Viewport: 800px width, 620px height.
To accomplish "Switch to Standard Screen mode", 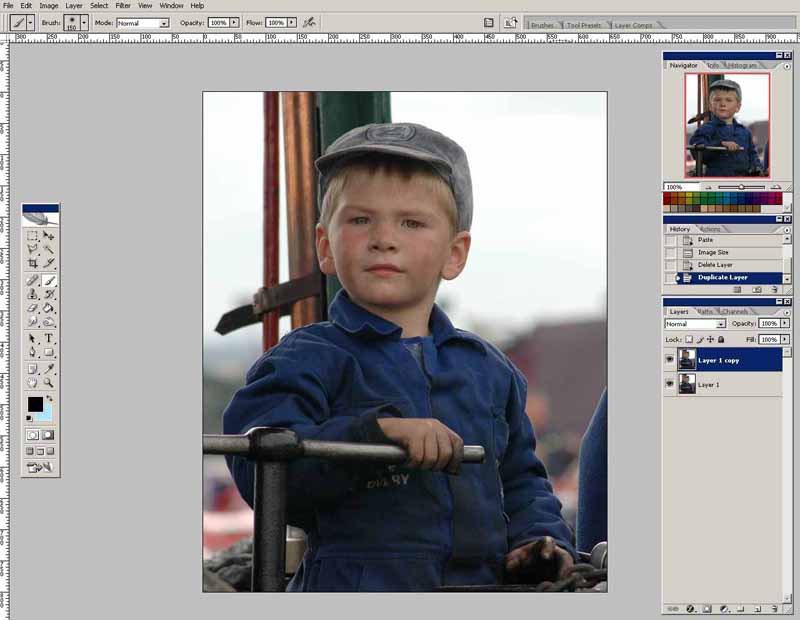I will click(30, 451).
